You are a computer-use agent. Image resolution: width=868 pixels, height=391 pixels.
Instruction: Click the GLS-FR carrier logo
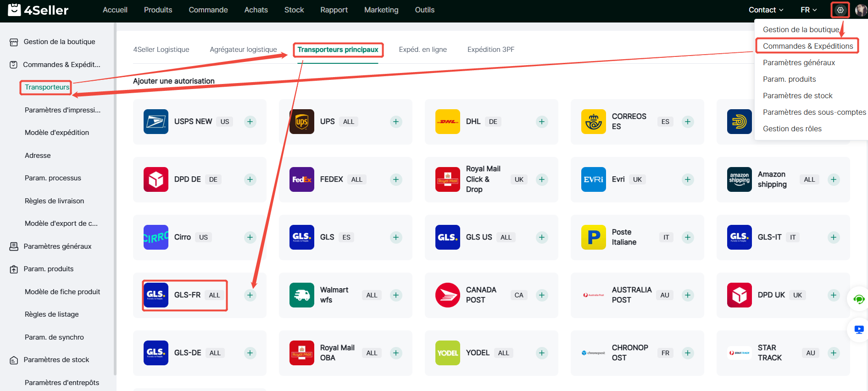point(156,295)
